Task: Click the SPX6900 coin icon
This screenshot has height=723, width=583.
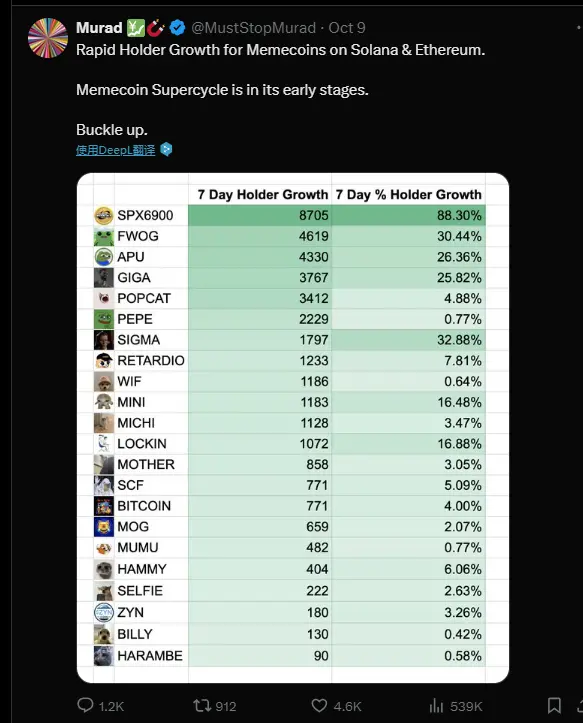Action: (104, 215)
